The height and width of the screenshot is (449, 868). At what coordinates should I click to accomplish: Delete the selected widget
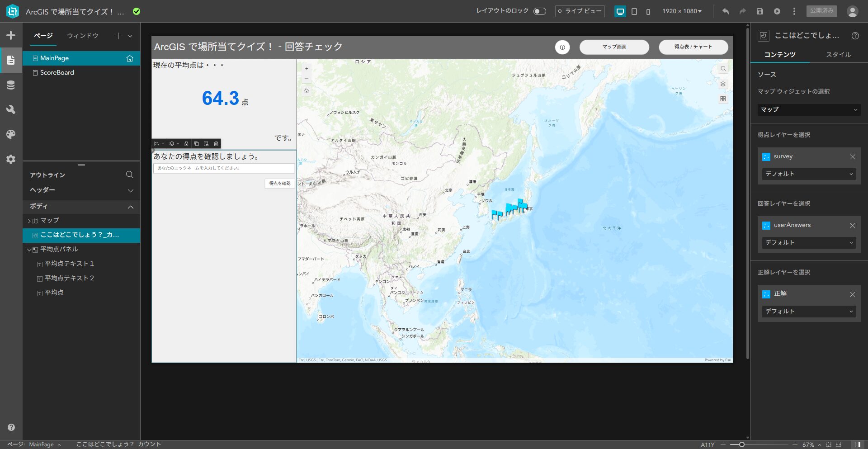point(216,144)
